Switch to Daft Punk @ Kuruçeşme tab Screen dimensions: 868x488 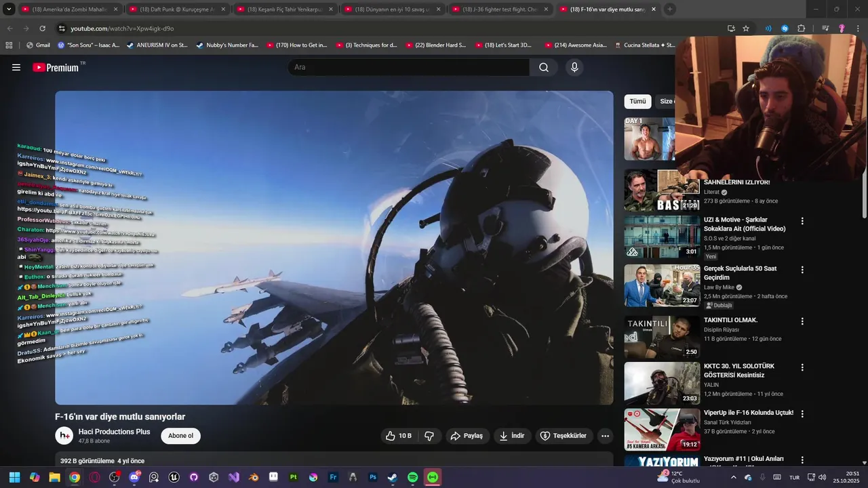coord(176,9)
